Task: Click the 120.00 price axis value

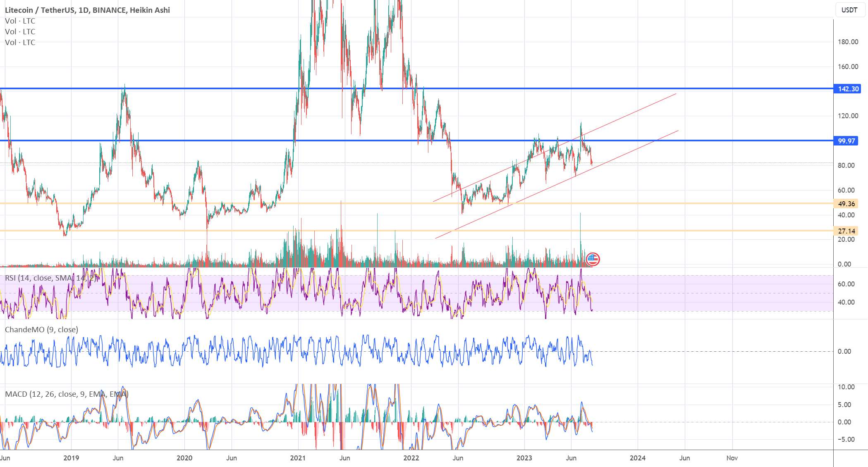Action: tap(848, 116)
